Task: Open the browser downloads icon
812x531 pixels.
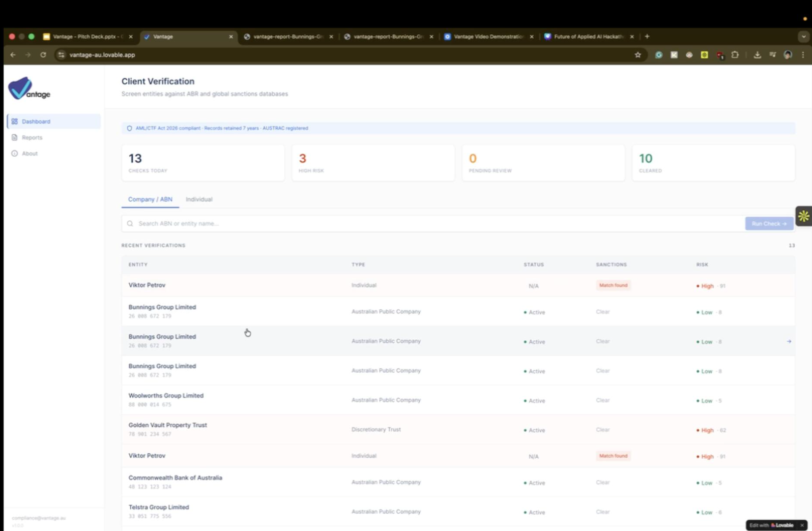Action: click(x=757, y=55)
